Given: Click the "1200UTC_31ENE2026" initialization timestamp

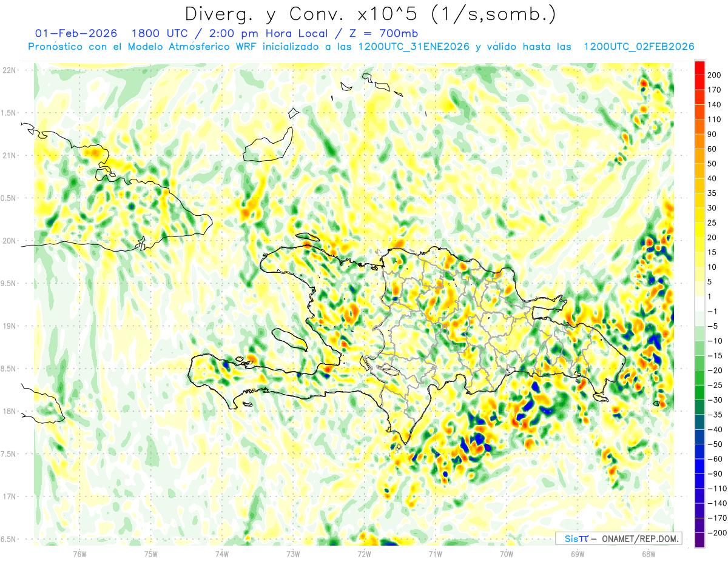Looking at the screenshot, I should [x=414, y=47].
